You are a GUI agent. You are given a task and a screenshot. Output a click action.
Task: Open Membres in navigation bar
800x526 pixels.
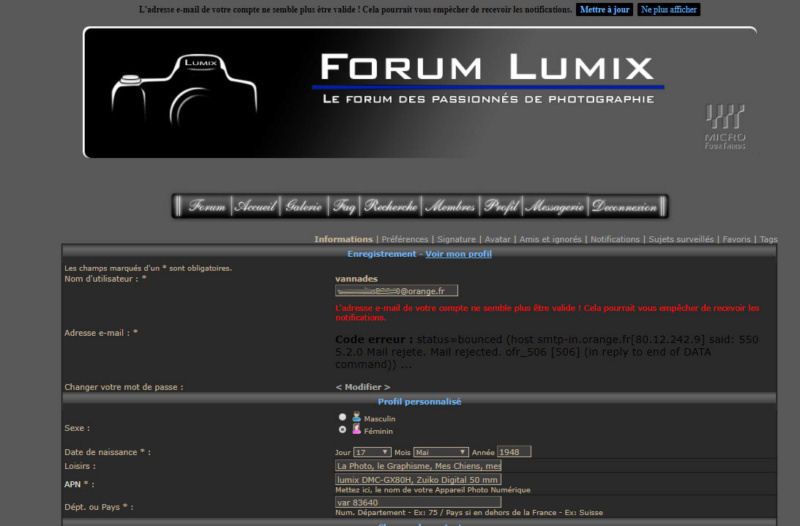tap(450, 206)
